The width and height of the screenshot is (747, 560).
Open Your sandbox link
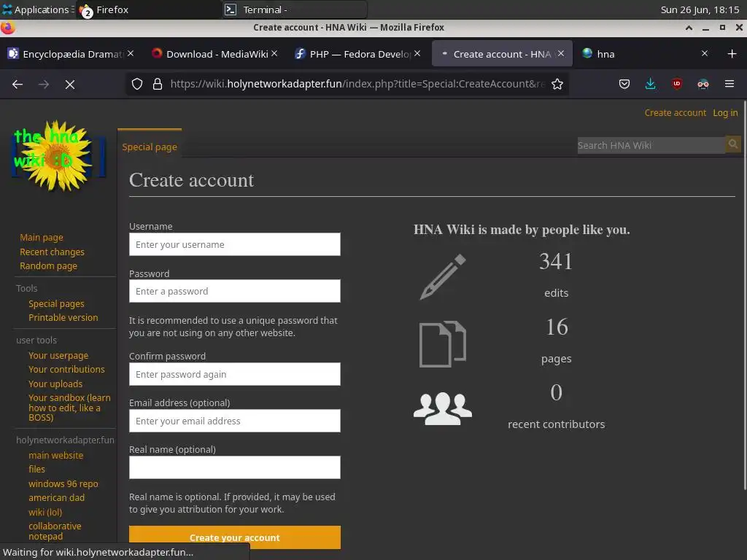coord(69,407)
